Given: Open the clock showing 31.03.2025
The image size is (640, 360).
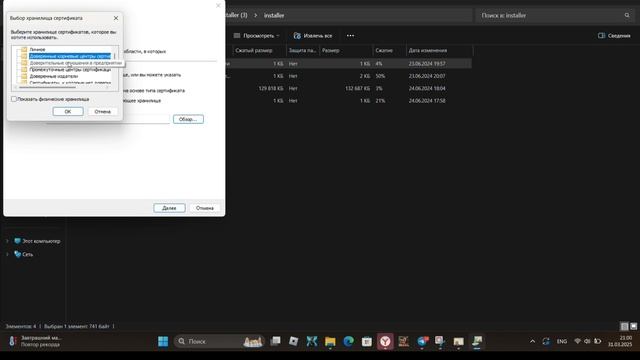Looking at the screenshot, I should pyautogui.click(x=620, y=341).
